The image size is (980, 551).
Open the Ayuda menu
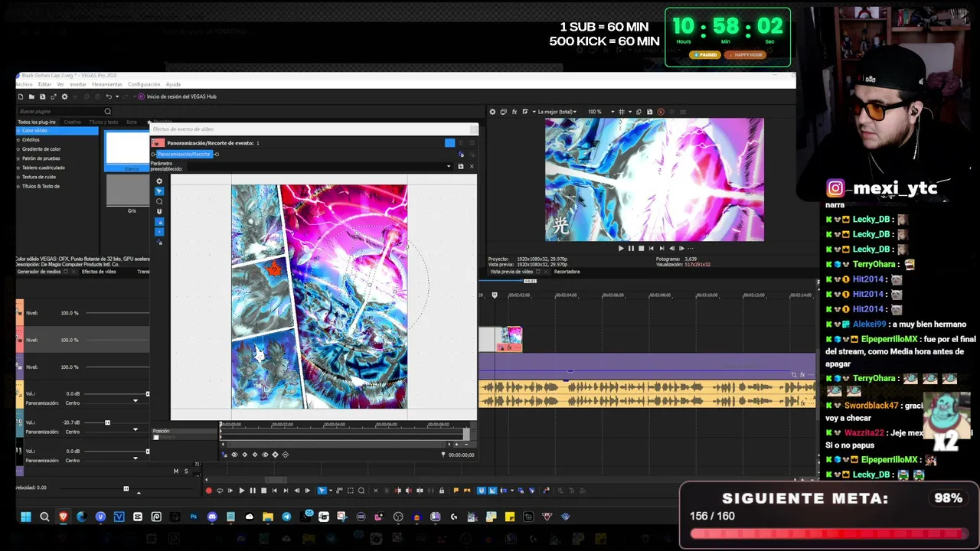(173, 84)
